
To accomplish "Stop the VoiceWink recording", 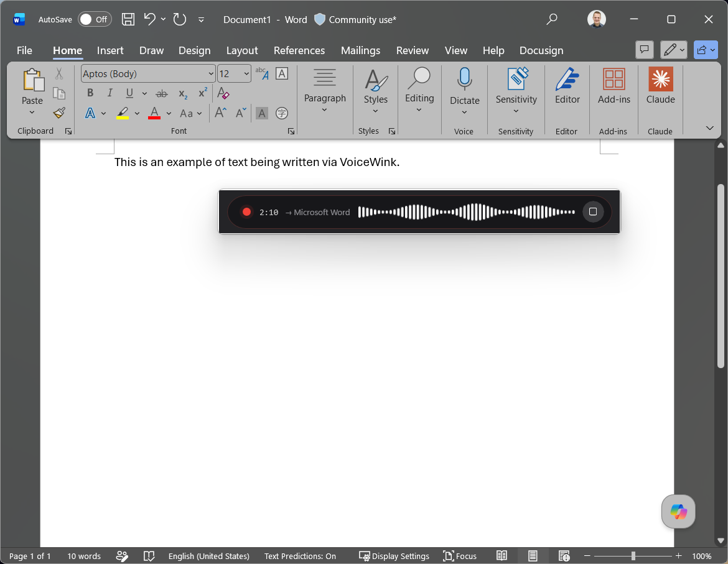I will (x=592, y=211).
